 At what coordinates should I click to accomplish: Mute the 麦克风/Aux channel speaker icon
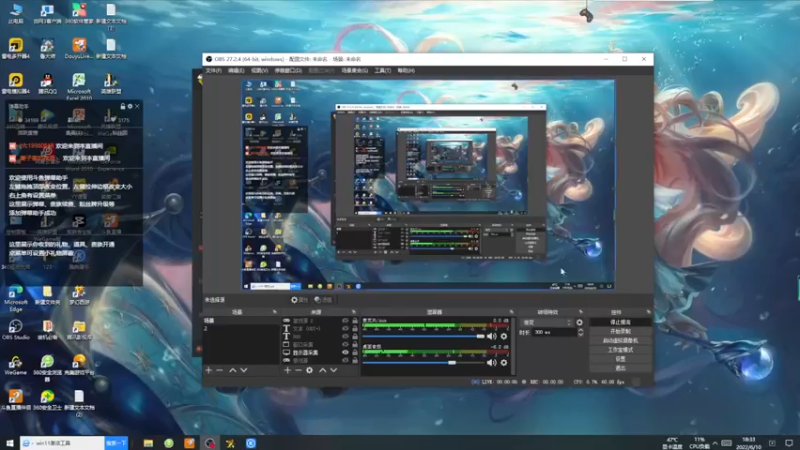click(x=491, y=336)
